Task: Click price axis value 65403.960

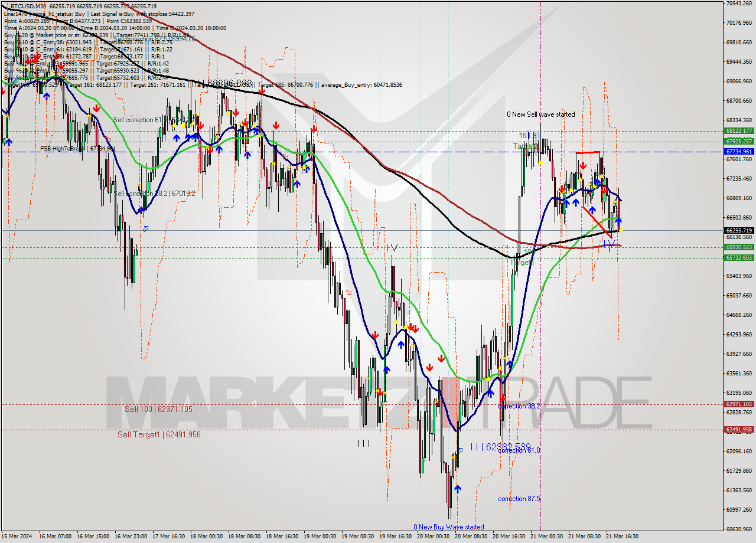Action: [738, 276]
